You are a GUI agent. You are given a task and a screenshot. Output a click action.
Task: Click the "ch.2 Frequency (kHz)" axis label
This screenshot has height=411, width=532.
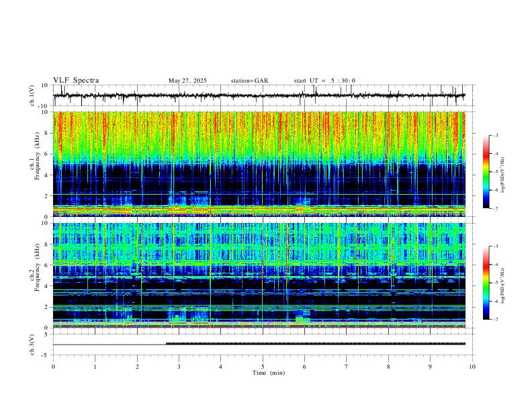35,269
